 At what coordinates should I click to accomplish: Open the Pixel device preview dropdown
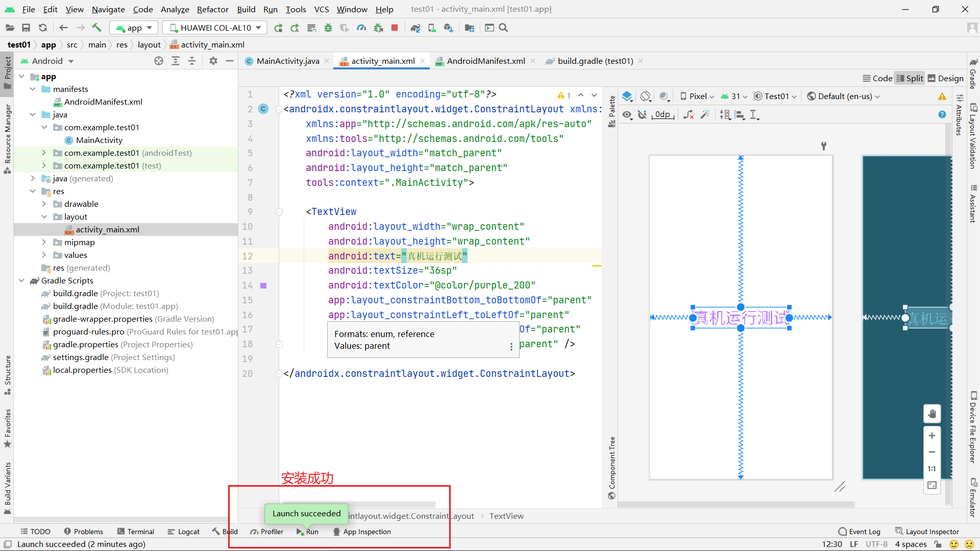pos(697,96)
